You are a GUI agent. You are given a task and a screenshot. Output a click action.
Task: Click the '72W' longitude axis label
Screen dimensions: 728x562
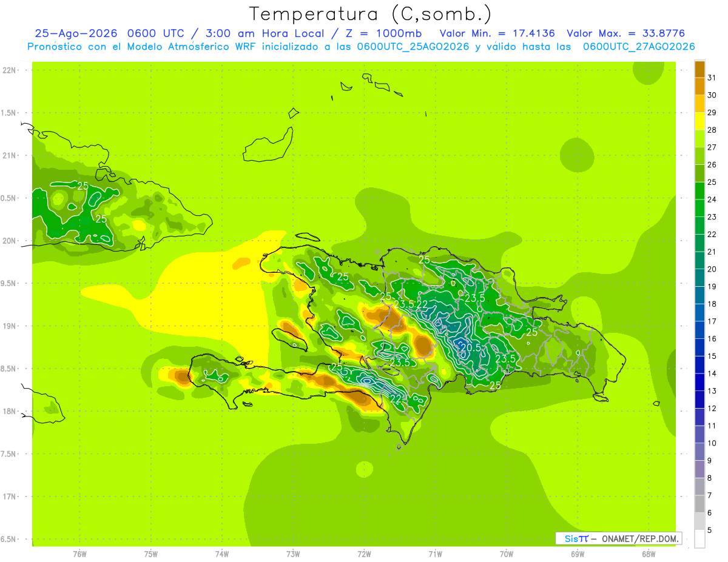point(364,554)
